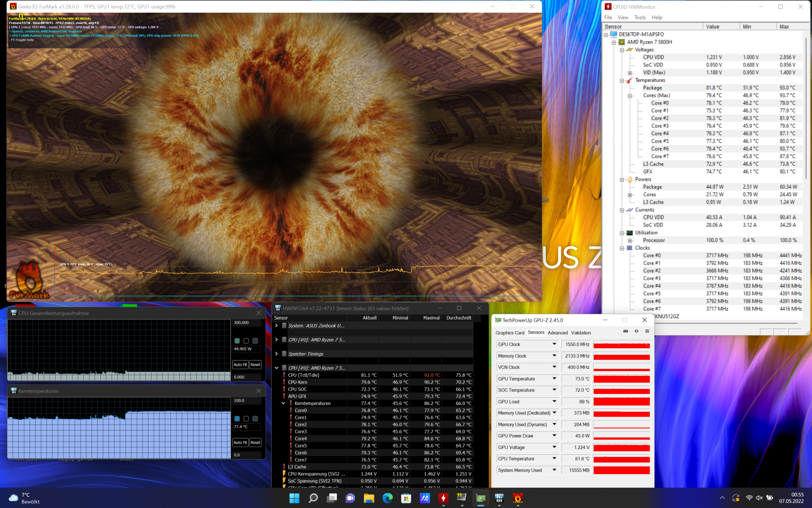Open GPU Clock sensor dropdown arrow
The height and width of the screenshot is (508, 812).
(x=554, y=344)
